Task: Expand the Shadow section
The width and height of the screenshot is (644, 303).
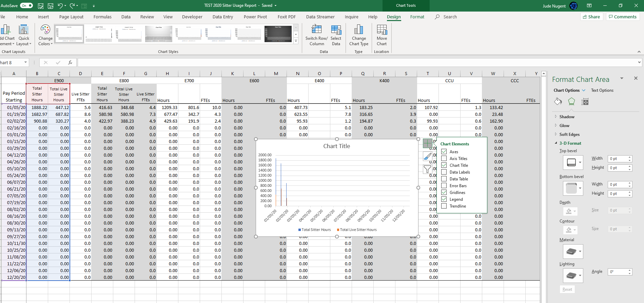Action: tap(567, 117)
